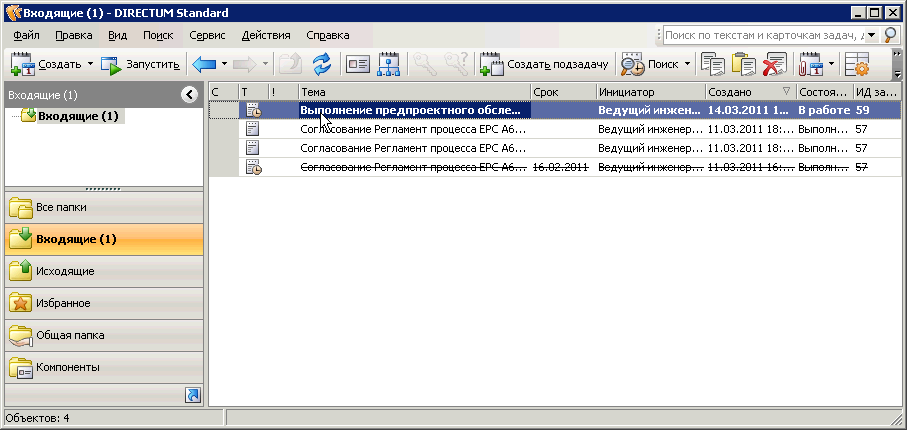
Task: Open the back arrow history dropdown
Action: click(224, 64)
